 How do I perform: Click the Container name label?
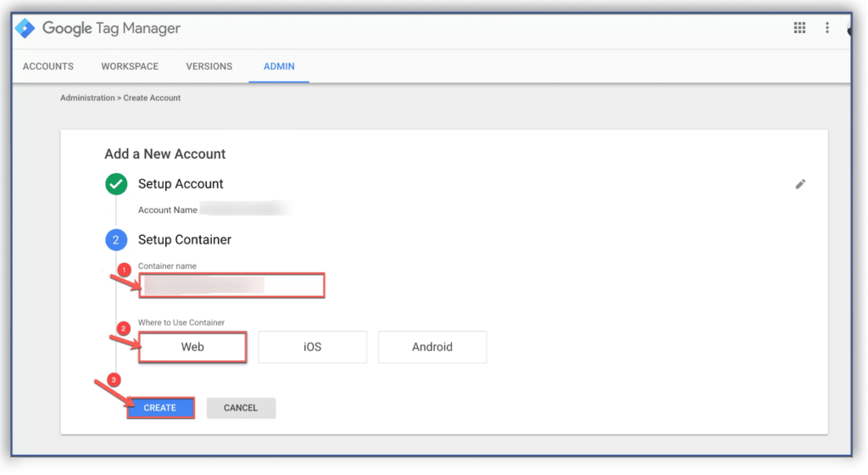click(167, 265)
